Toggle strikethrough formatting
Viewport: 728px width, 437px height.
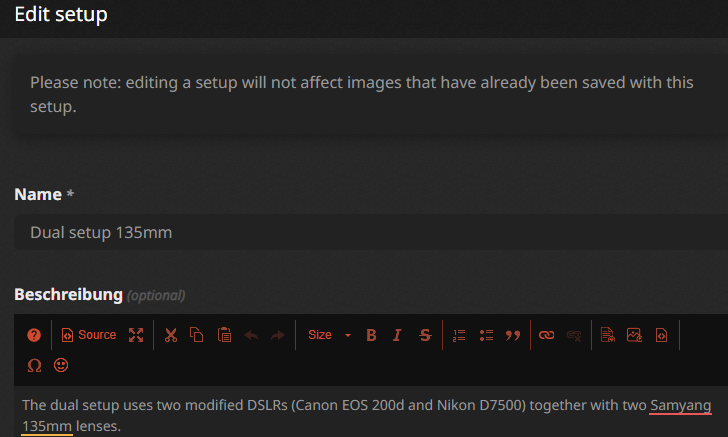pyautogui.click(x=425, y=335)
